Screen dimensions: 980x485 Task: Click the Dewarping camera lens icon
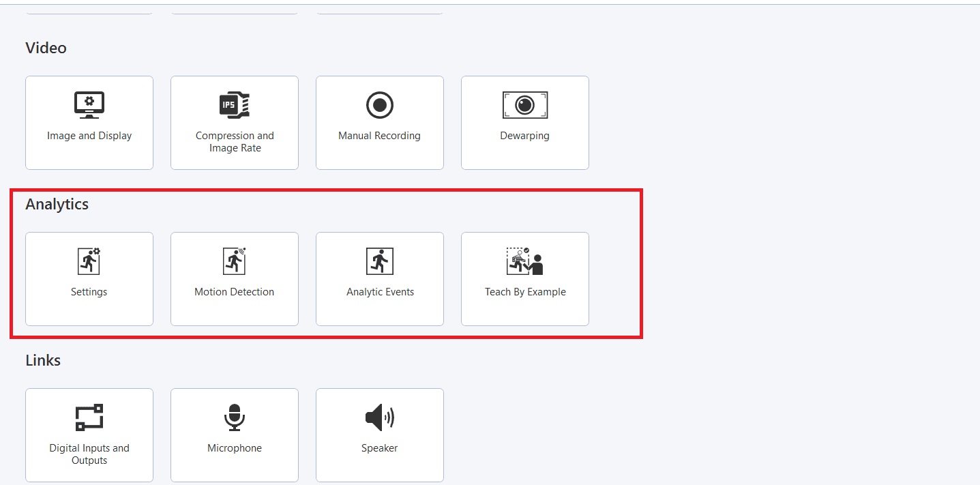525,105
